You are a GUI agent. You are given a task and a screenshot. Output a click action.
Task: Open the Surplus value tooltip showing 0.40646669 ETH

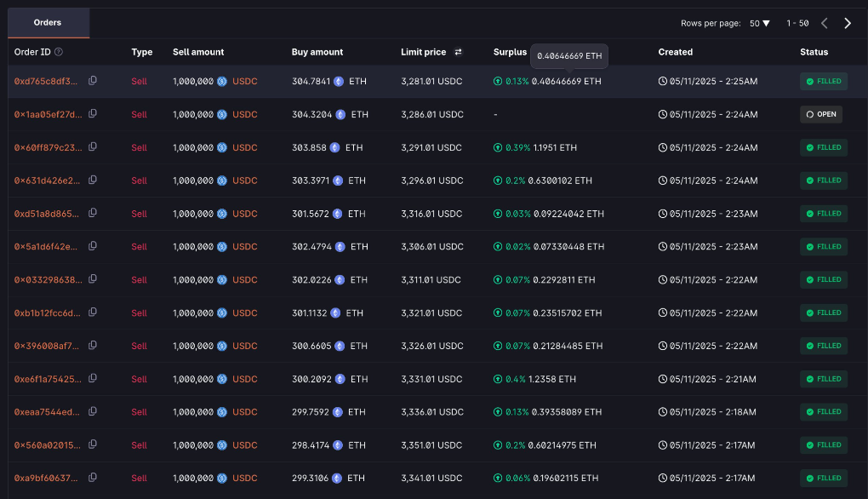click(x=569, y=56)
